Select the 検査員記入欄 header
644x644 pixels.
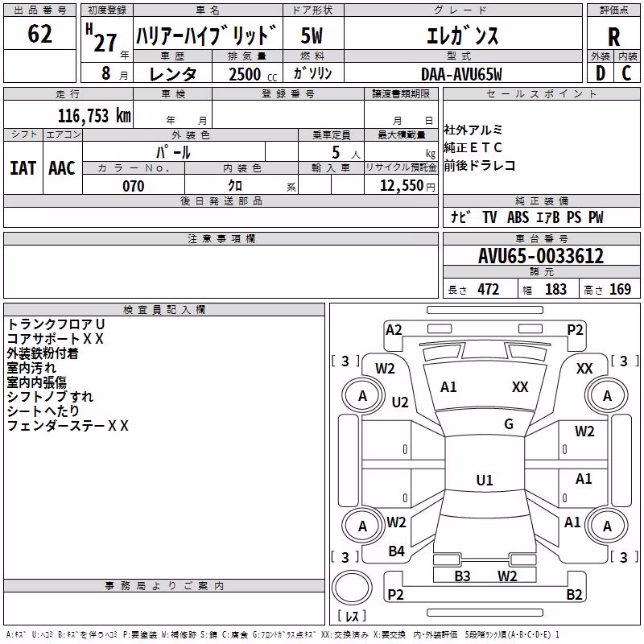click(x=164, y=310)
